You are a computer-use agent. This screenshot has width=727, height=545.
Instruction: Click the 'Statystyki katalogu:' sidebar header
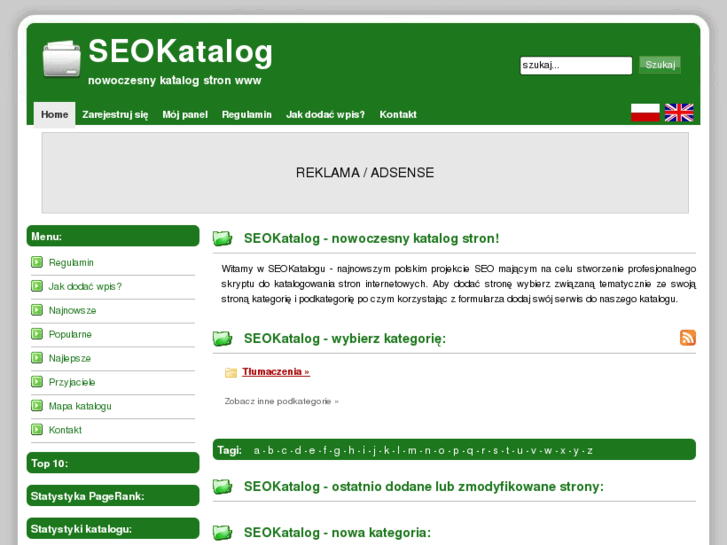(113, 529)
